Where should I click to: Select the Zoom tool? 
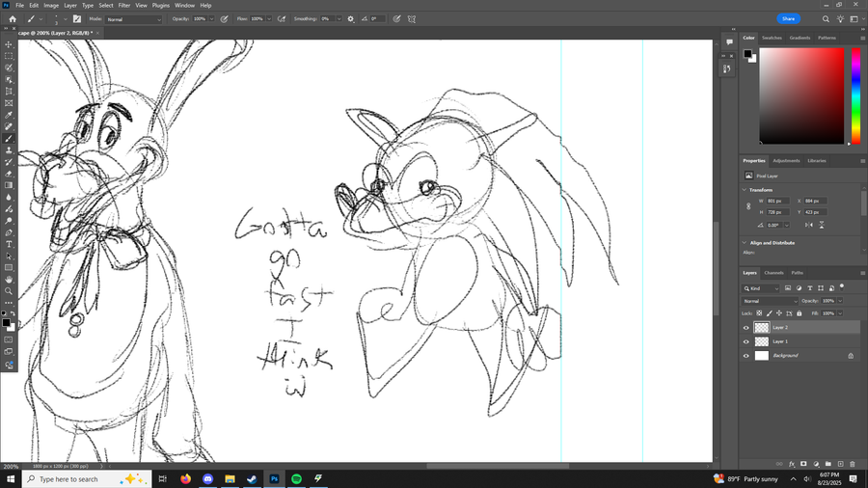coord(9,291)
